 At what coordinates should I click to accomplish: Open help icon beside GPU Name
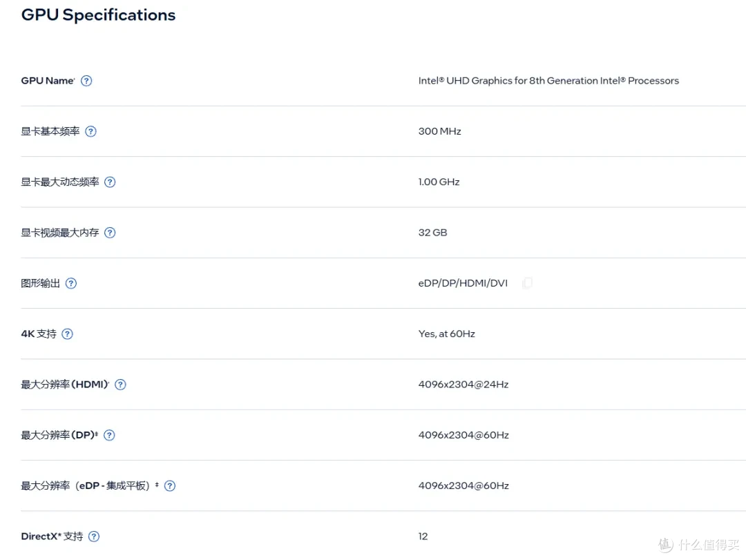86,81
